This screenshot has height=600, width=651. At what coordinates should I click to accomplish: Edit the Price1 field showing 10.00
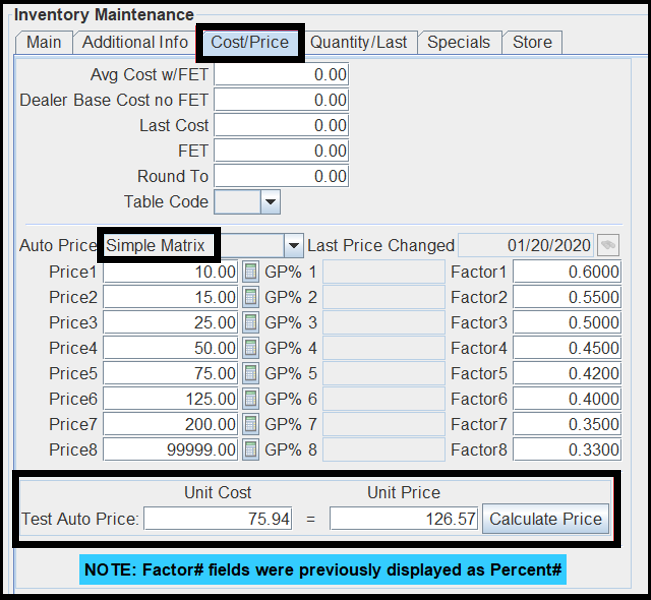click(x=171, y=272)
